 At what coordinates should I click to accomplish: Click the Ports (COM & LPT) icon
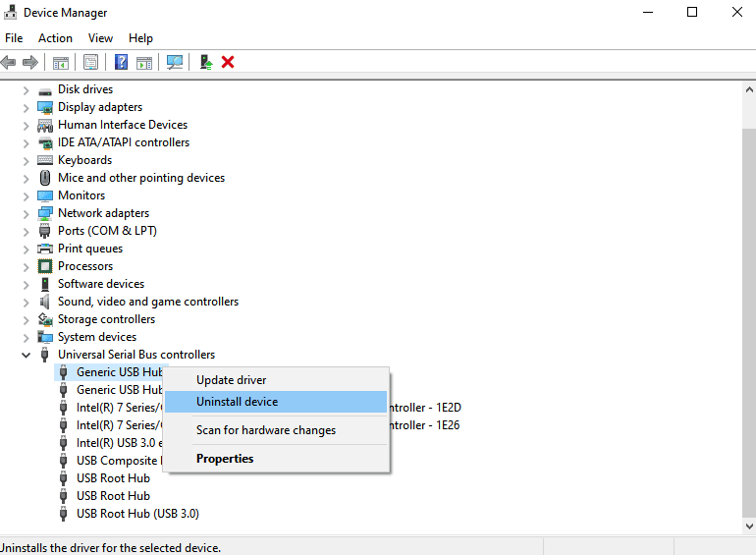point(45,231)
